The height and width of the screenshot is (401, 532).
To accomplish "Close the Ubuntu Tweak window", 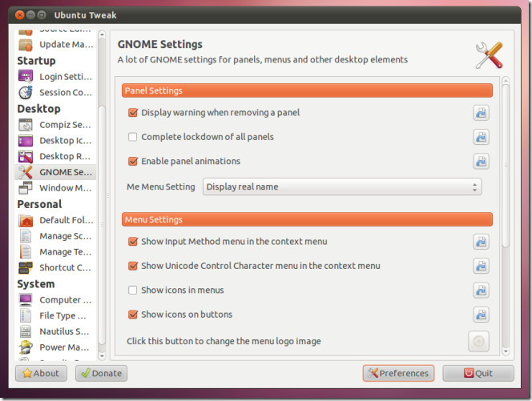I will [x=20, y=15].
